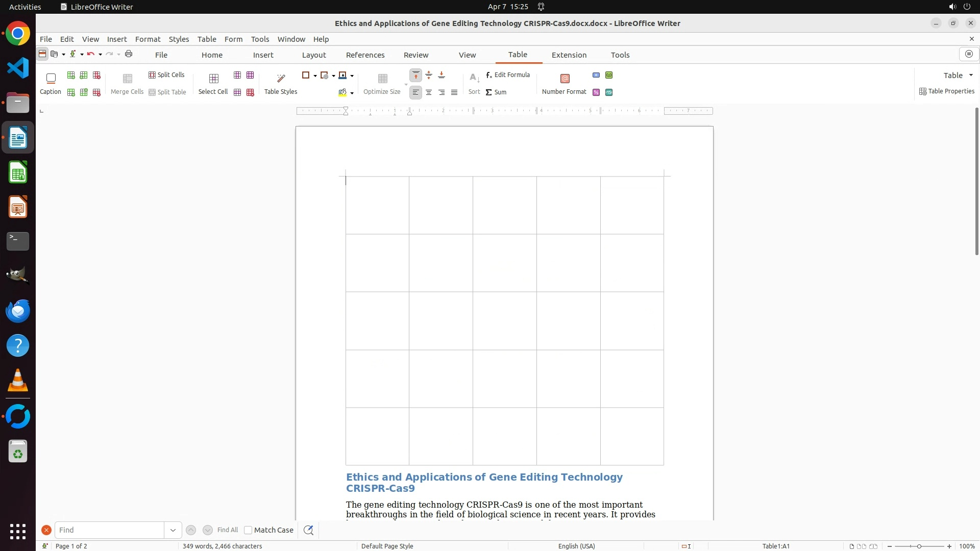The width and height of the screenshot is (980, 551).
Task: Toggle Match Case checkbox
Action: [x=248, y=530]
